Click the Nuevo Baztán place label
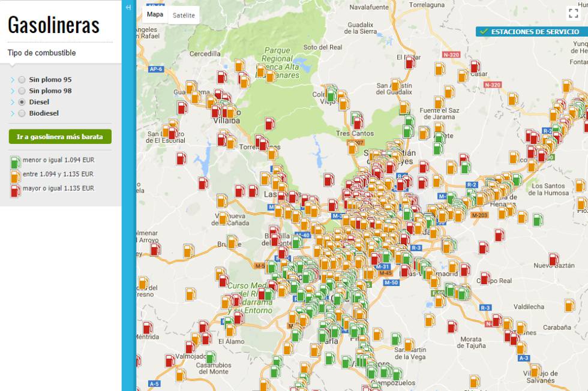Image resolution: width=588 pixels, height=391 pixels. tap(554, 266)
